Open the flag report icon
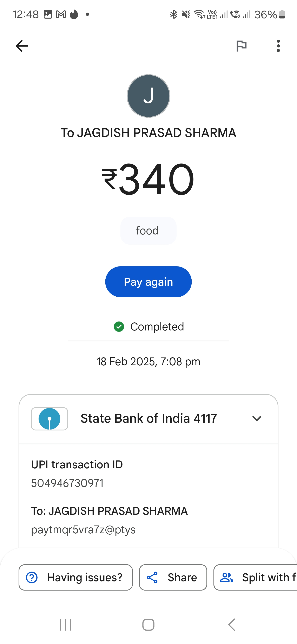 (241, 46)
